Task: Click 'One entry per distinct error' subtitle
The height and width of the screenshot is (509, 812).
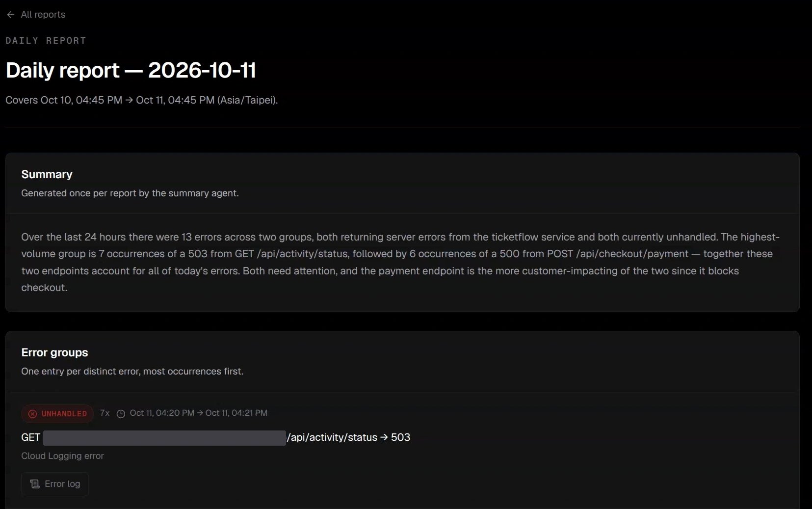Action: click(x=132, y=372)
